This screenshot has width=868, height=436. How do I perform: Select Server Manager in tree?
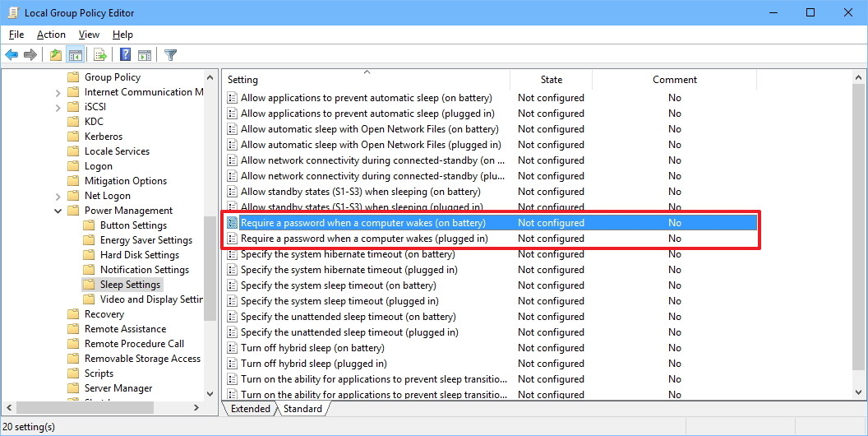pos(118,388)
